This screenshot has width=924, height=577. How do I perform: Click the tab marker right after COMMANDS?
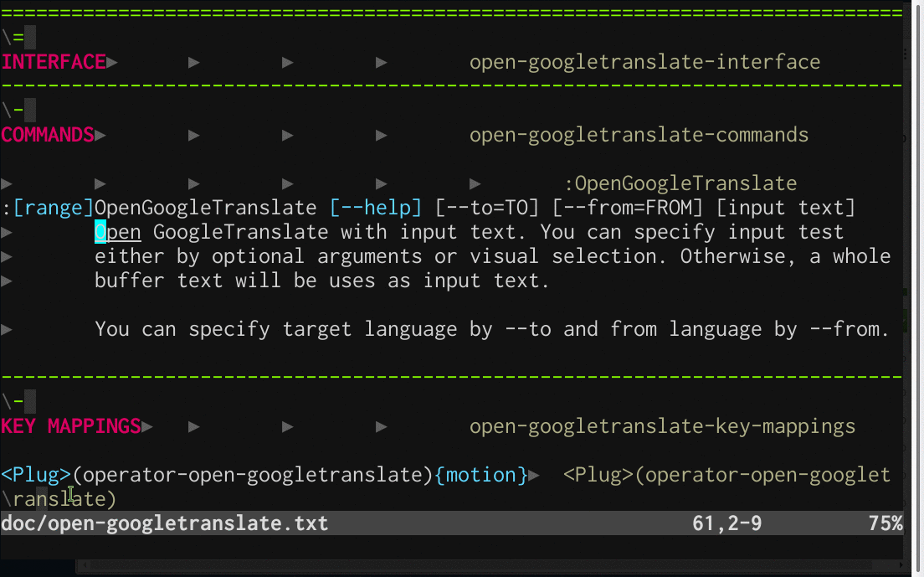click(100, 136)
